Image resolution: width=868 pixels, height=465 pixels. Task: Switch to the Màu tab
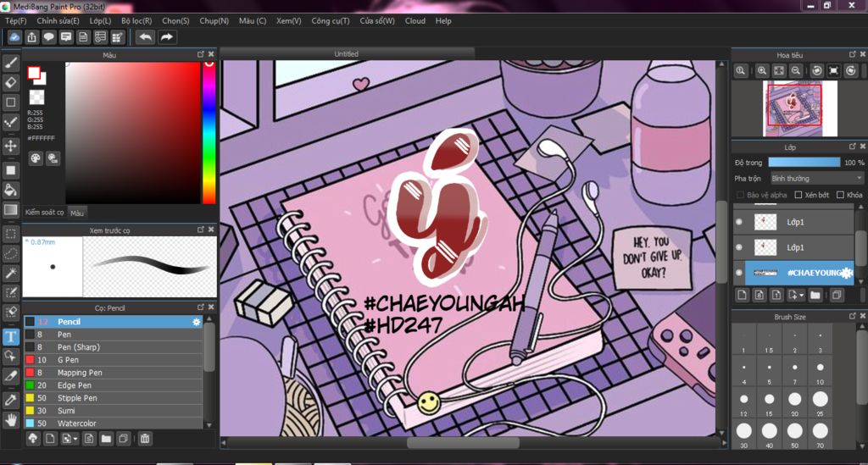pyautogui.click(x=77, y=213)
